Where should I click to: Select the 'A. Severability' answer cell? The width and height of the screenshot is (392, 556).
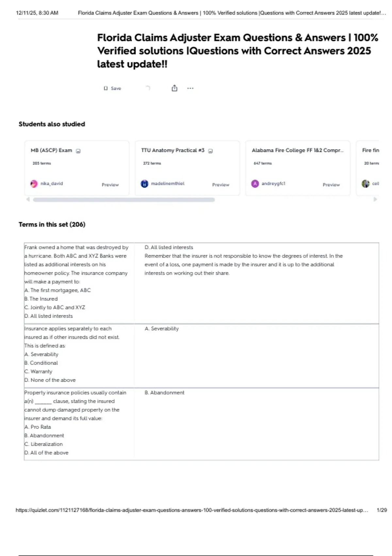click(x=162, y=328)
